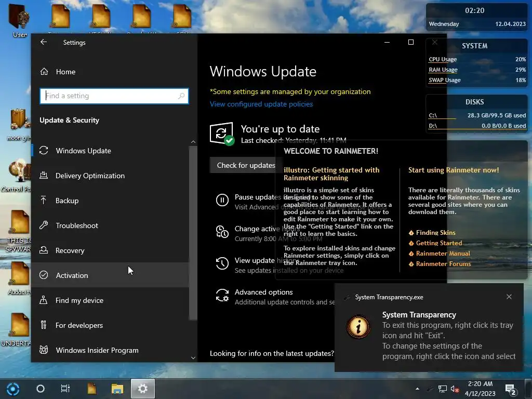Open the Action Center notifications icon
The height and width of the screenshot is (399, 532).
511,389
